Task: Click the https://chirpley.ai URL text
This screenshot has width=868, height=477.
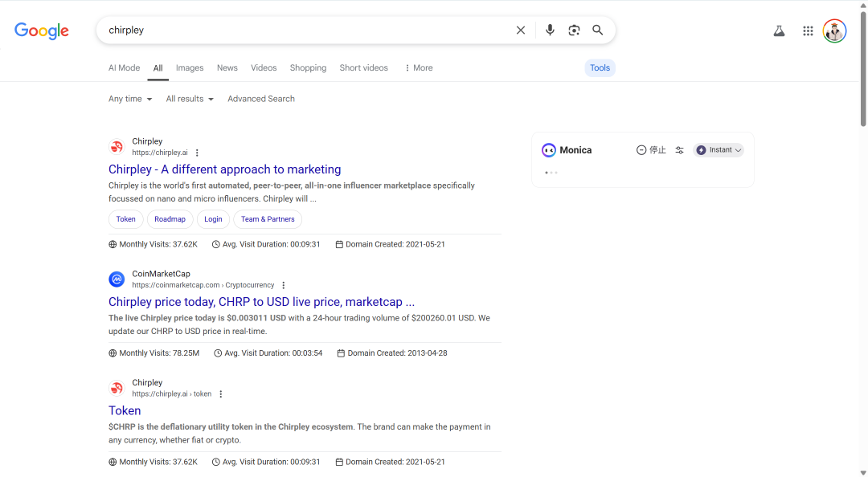Action: tap(160, 153)
